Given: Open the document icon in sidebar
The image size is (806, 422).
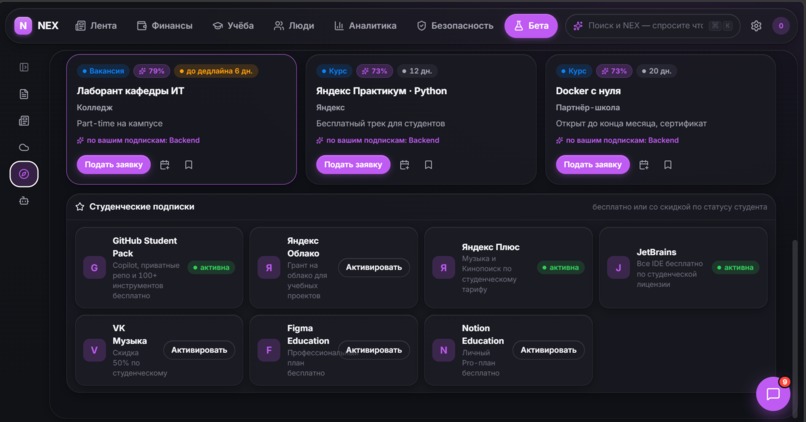Looking at the screenshot, I should tap(24, 94).
